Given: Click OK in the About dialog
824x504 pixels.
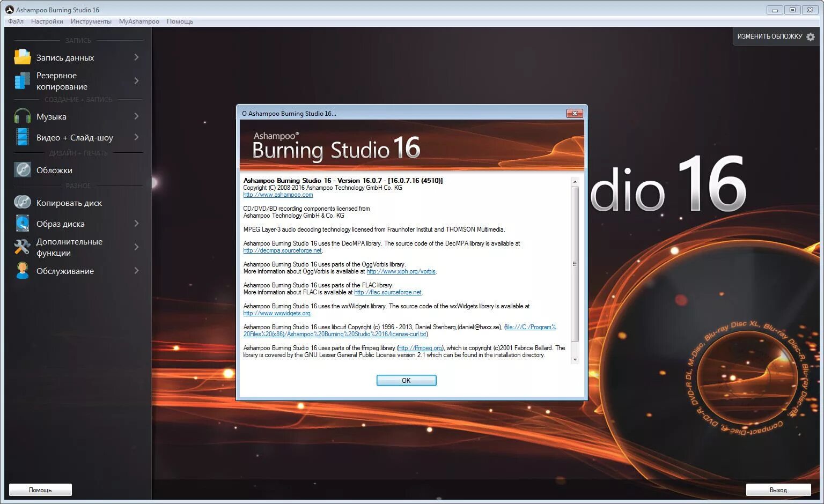Looking at the screenshot, I should pos(406,380).
